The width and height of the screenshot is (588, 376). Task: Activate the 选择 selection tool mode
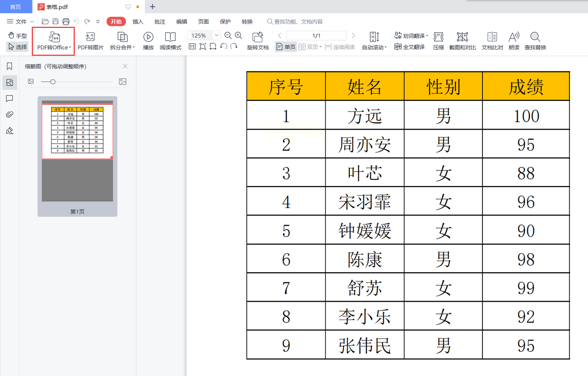tap(18, 47)
